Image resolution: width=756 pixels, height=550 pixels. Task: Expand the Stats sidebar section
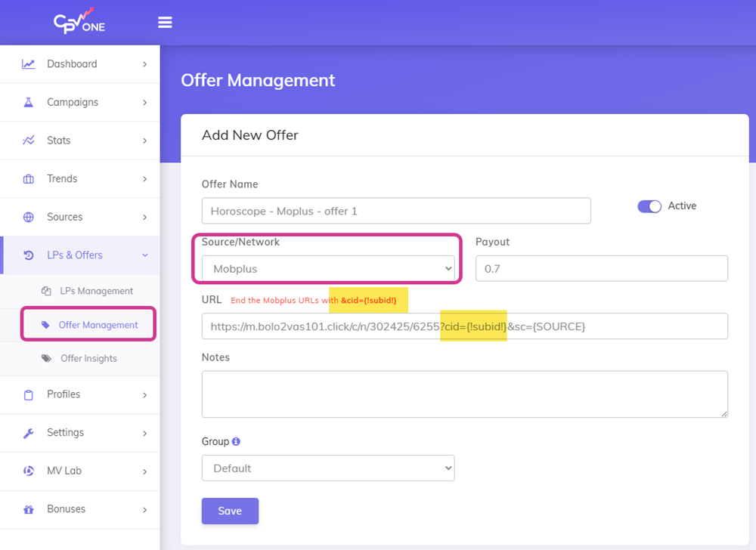tap(70, 141)
